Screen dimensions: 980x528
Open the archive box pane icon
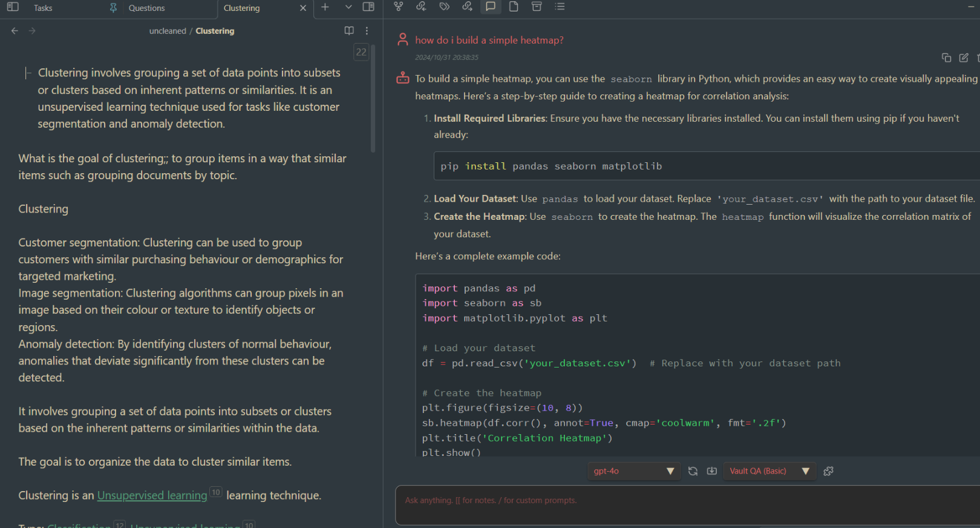click(537, 7)
